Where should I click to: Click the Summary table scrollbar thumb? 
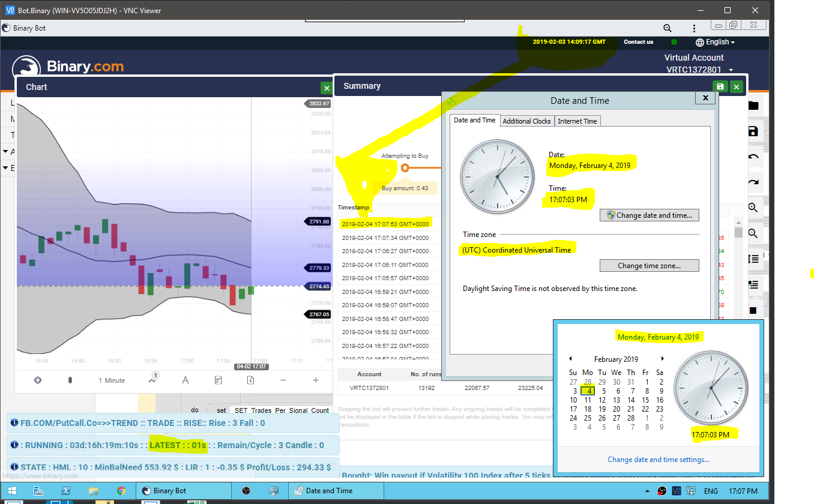(738, 232)
